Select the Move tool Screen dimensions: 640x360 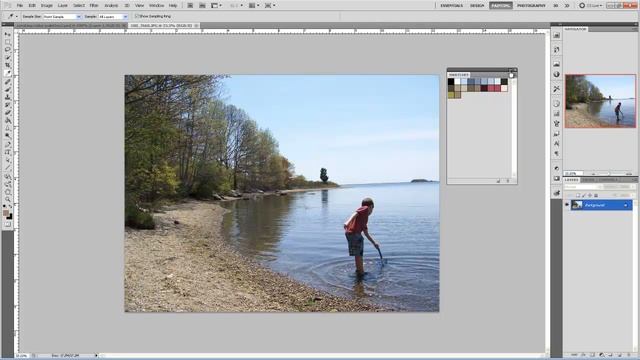tap(8, 35)
